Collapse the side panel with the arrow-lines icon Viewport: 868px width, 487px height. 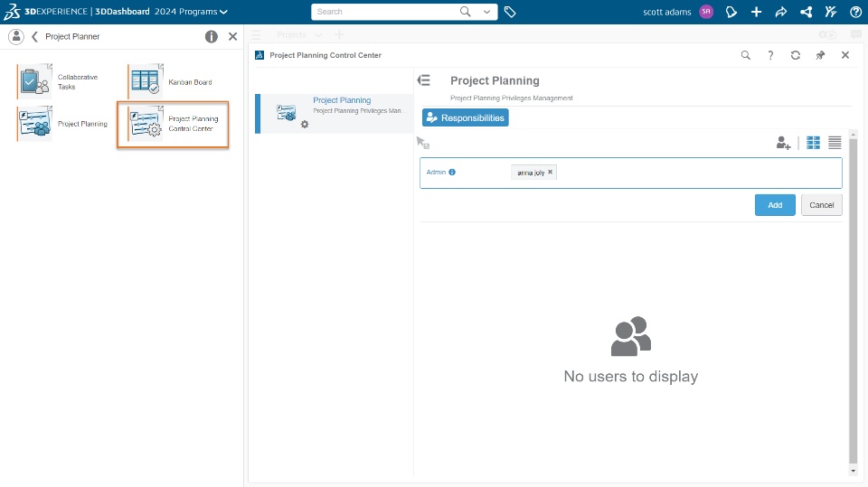point(423,80)
